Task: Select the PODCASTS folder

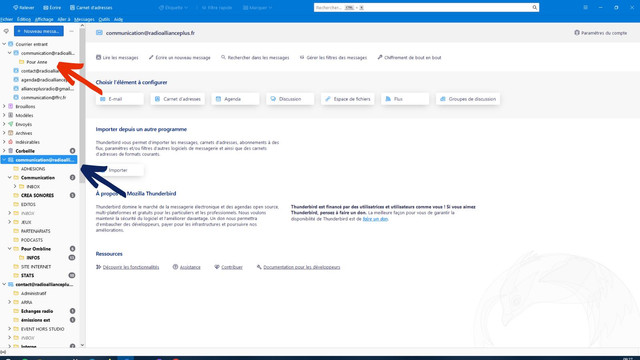Action: [x=31, y=240]
